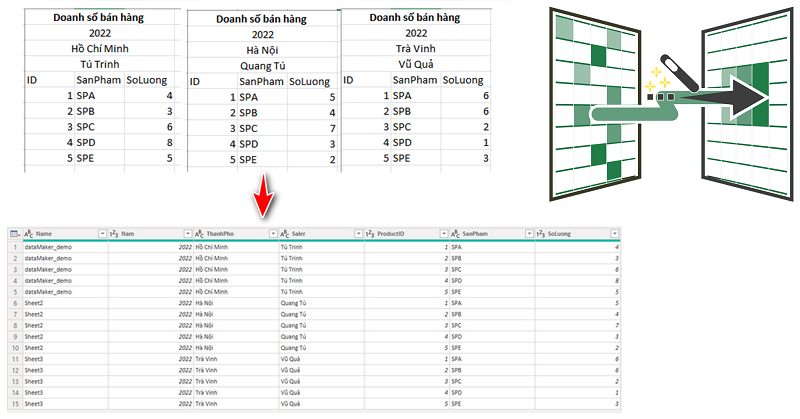Click the data type icon on SoLuong column

(542, 233)
